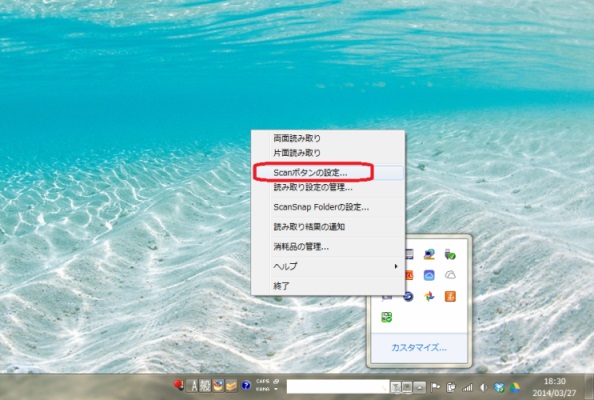The width and height of the screenshot is (594, 400).
Task: Open the volume speaker tray icon
Action: point(483,388)
